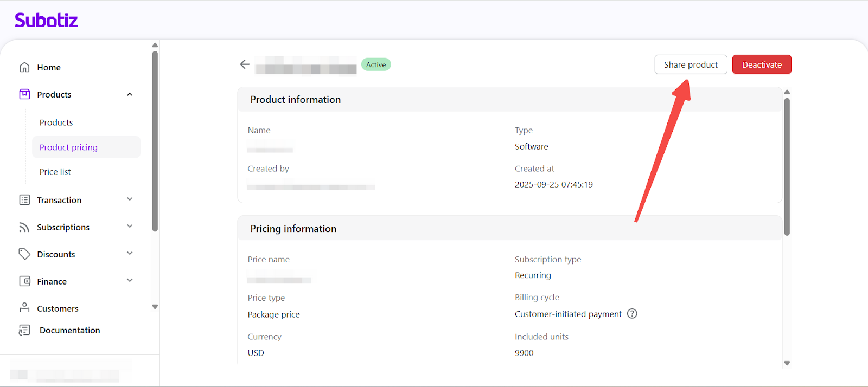Expand the Finance section chevron
The width and height of the screenshot is (868, 387).
[x=130, y=281]
